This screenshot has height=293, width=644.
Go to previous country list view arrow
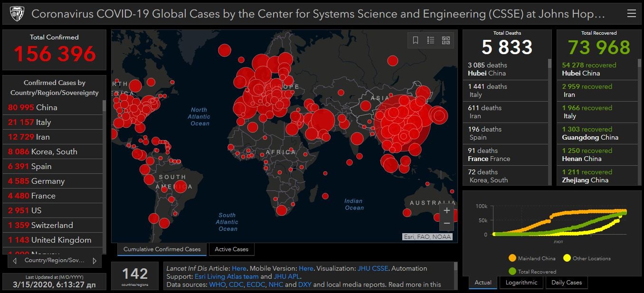(x=15, y=261)
